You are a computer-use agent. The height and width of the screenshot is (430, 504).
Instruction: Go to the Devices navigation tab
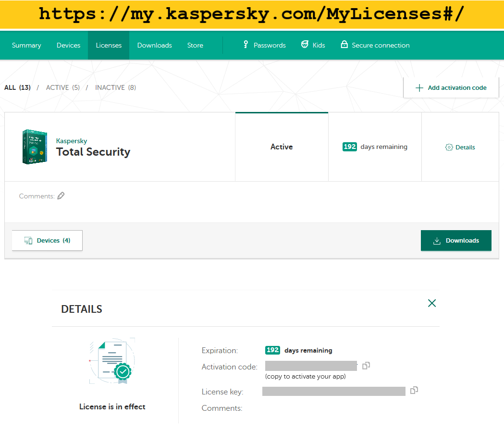tap(68, 45)
